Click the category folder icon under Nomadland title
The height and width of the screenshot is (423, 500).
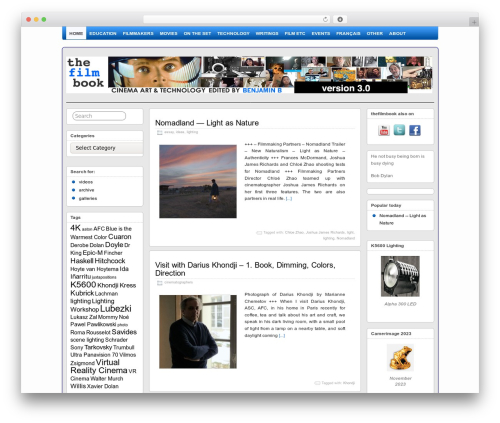[160, 132]
